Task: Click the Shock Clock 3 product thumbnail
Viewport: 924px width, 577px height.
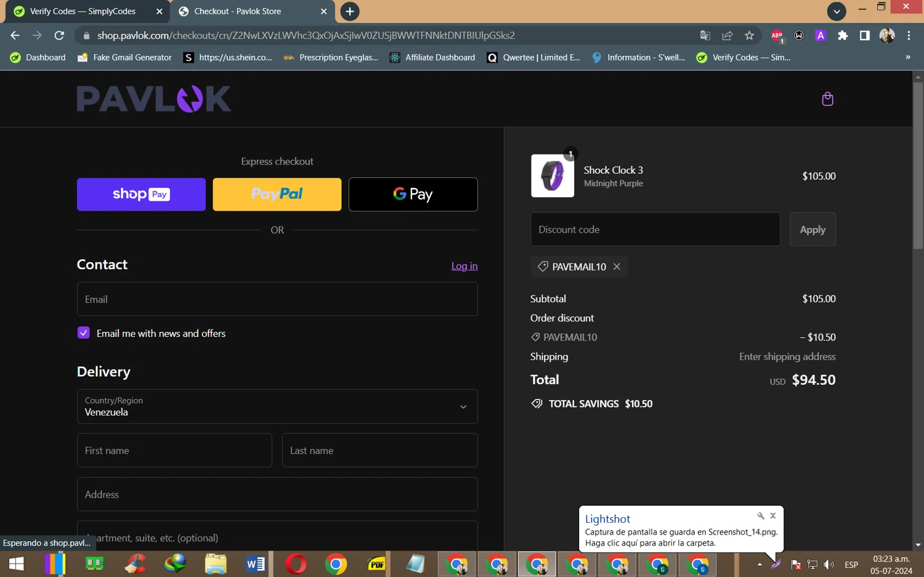Action: [553, 176]
